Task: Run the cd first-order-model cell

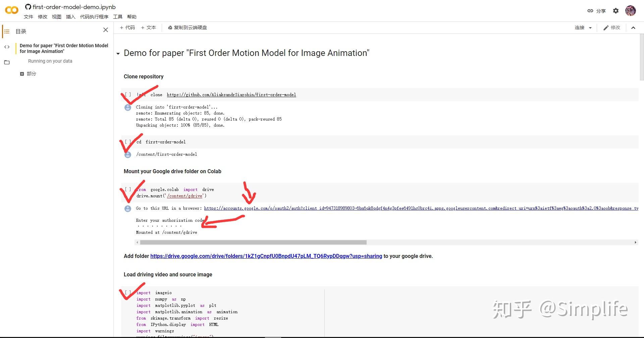Action: coord(128,142)
